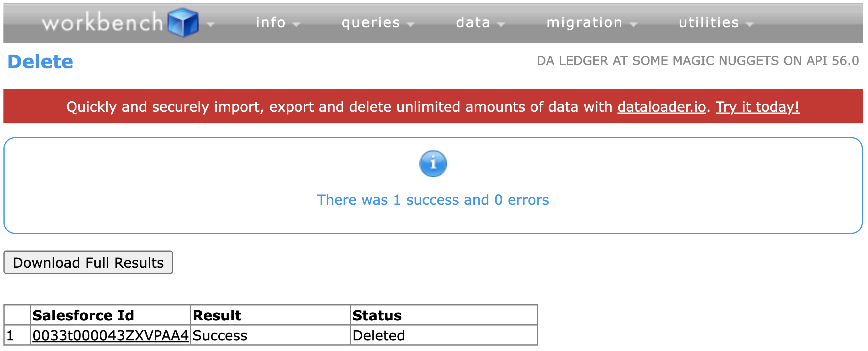The image size is (868, 351).
Task: Click the blue info circle icon
Action: (x=433, y=163)
